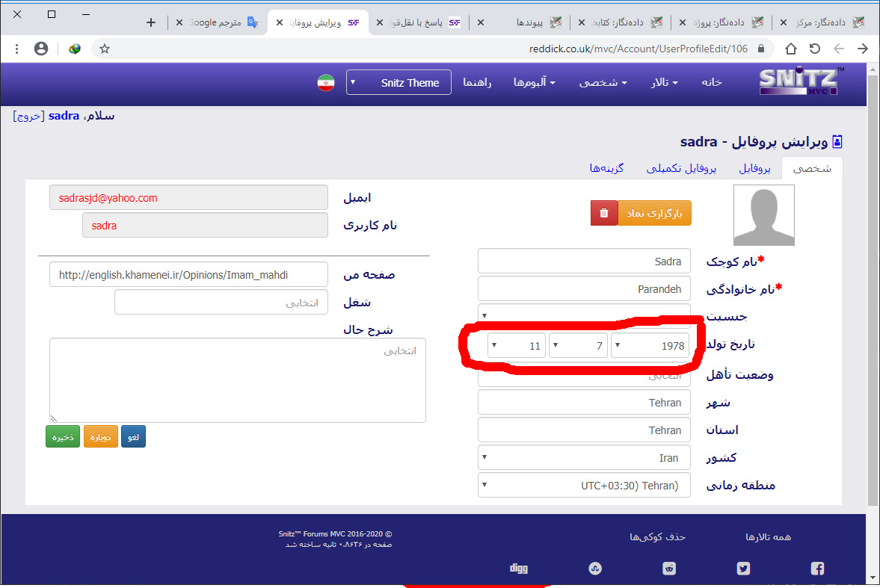Open the آلبوم‌ها menu in the navbar
Viewport: 880px width, 588px height.
[534, 83]
